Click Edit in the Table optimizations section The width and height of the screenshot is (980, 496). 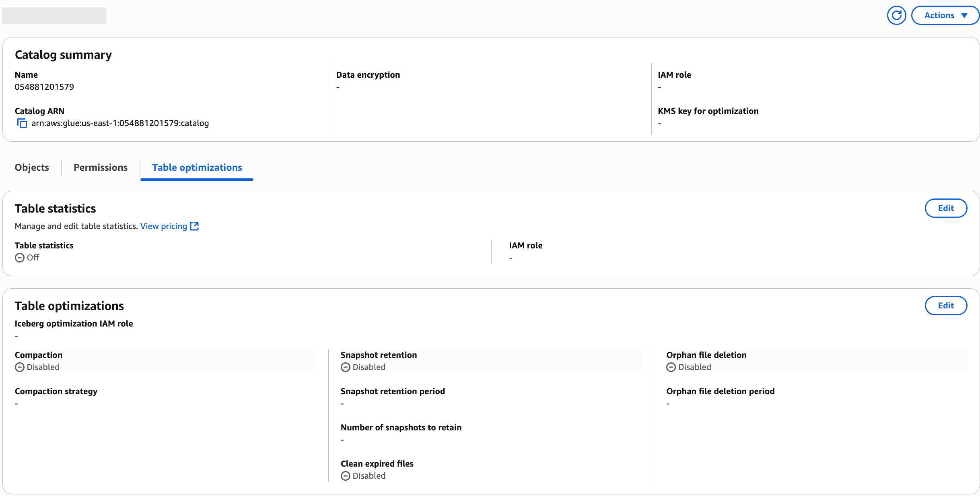pos(946,306)
